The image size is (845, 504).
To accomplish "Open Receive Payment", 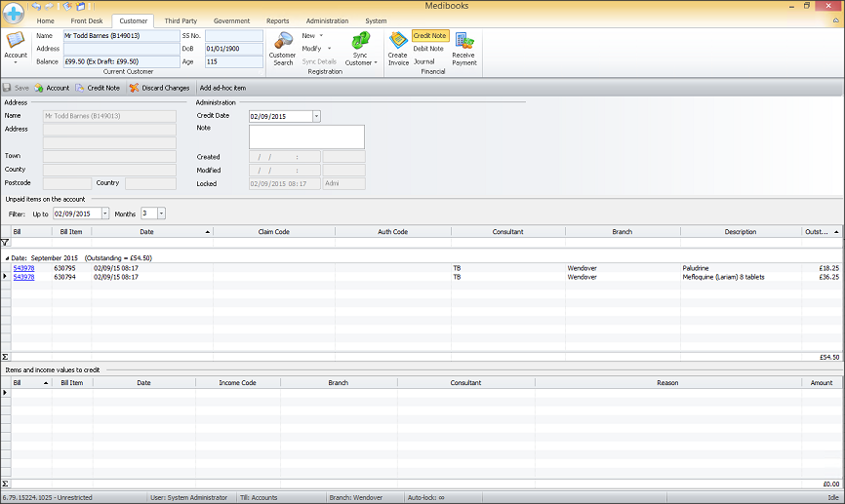I will [x=463, y=48].
